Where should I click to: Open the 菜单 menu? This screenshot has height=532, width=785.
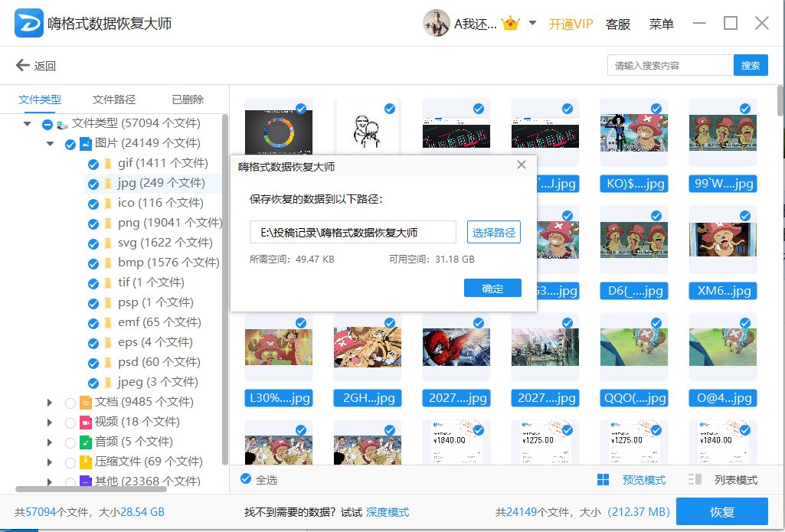click(661, 24)
